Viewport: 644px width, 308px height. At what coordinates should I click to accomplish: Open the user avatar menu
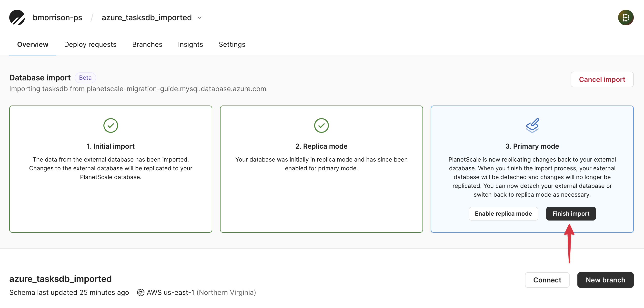[625, 18]
